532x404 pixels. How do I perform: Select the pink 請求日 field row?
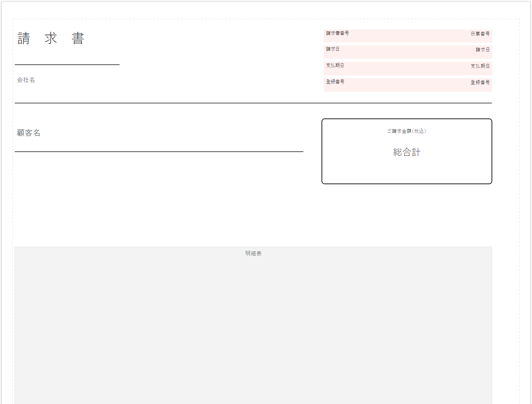point(408,52)
